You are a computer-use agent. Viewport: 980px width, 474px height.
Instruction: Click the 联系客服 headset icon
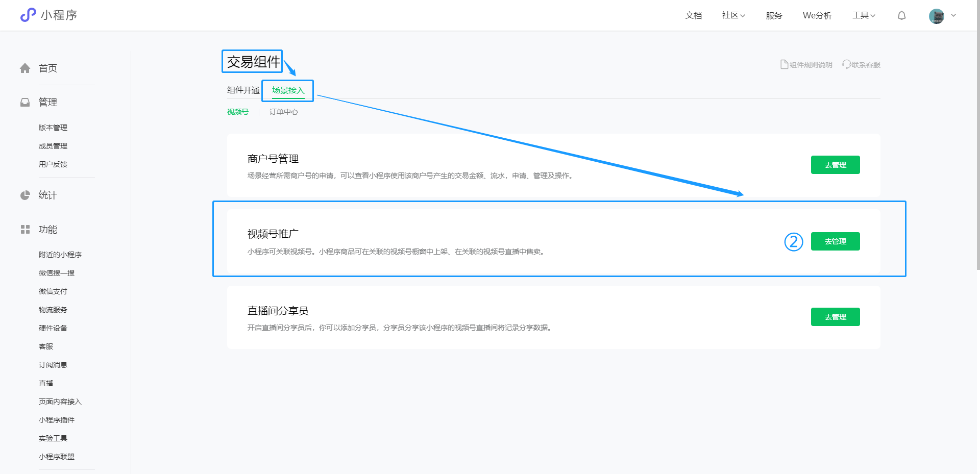[846, 64]
